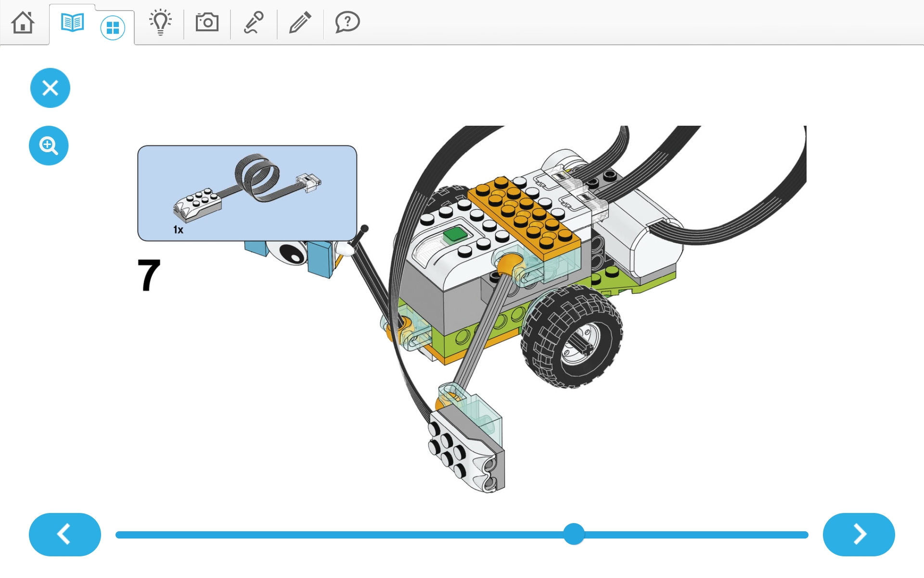
Task: Click the slider track near its start
Action: pos(135,535)
